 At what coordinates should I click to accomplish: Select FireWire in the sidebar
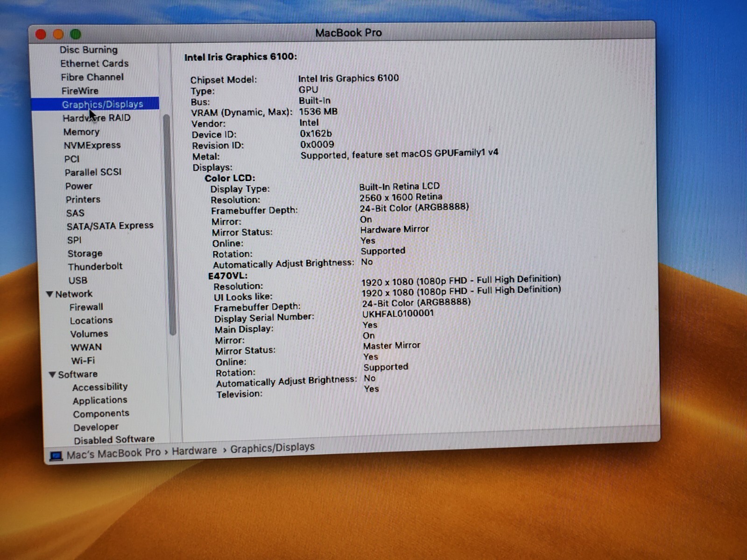80,91
